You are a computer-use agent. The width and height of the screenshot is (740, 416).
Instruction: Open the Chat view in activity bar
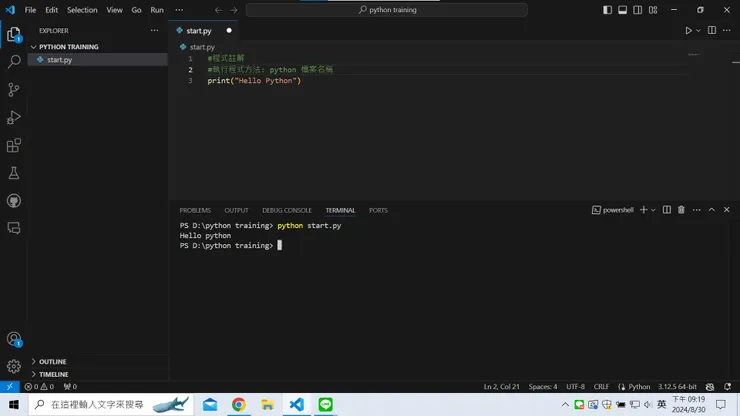(x=14, y=229)
